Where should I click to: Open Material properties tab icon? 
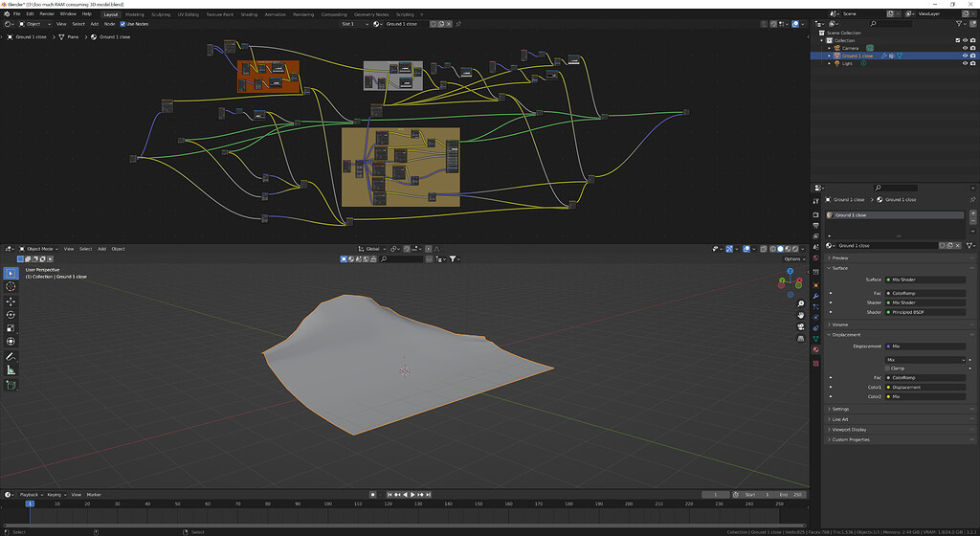tap(815, 350)
